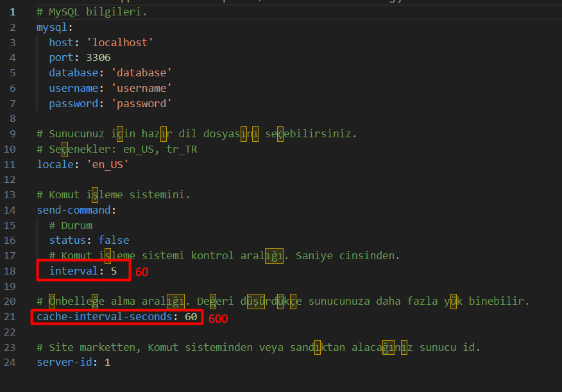Click the 'cache-interval-seconds' key

click(x=105, y=317)
